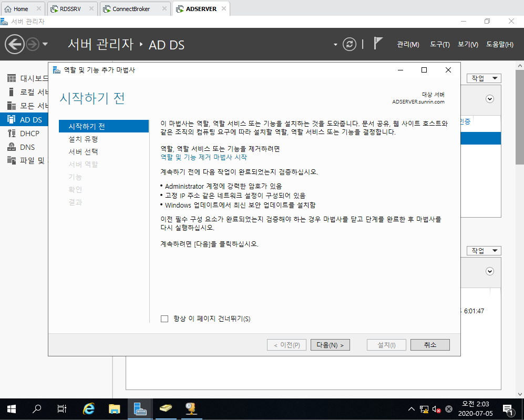The width and height of the screenshot is (524, 420).
Task: Maximize the wizard dialog window
Action: coord(424,70)
